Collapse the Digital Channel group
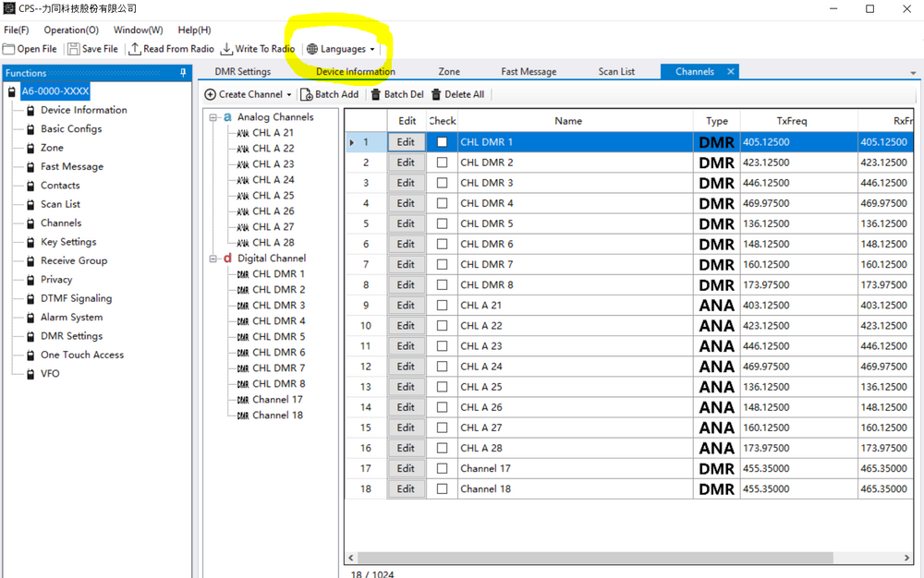924x578 pixels. (x=212, y=258)
